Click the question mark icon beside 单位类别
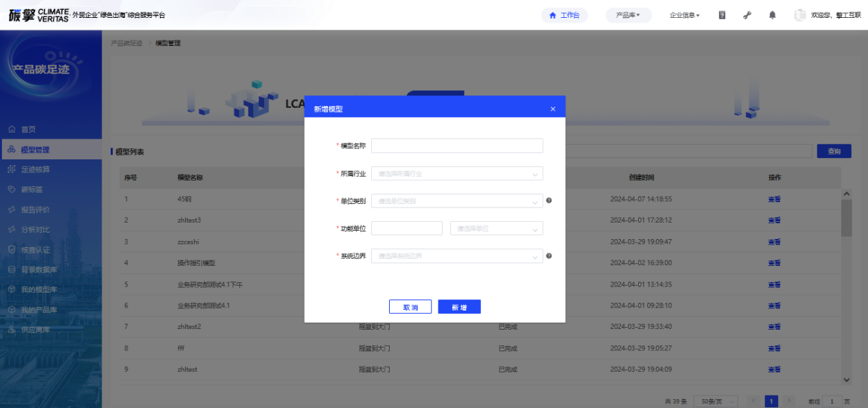The width and height of the screenshot is (868, 408). pos(549,201)
